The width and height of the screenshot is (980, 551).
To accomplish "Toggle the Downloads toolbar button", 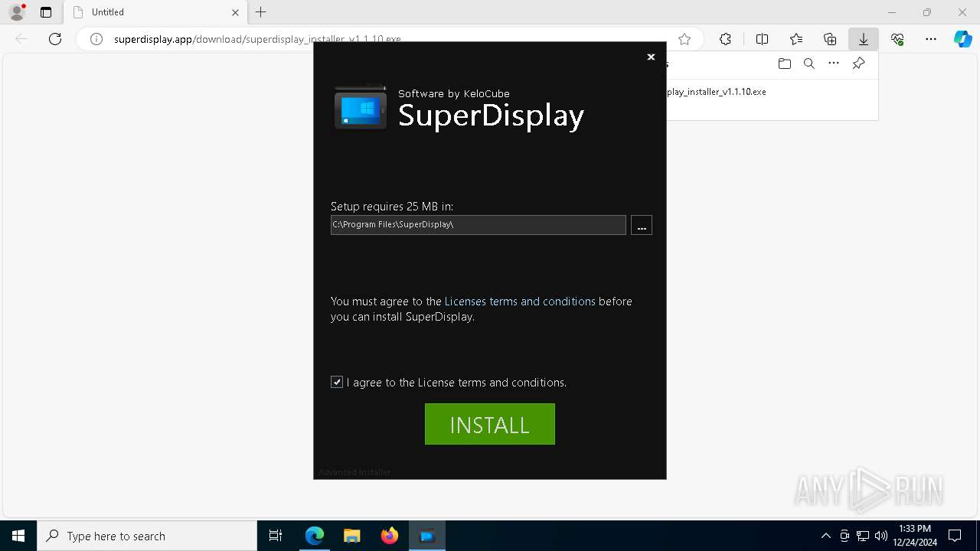I will point(864,39).
